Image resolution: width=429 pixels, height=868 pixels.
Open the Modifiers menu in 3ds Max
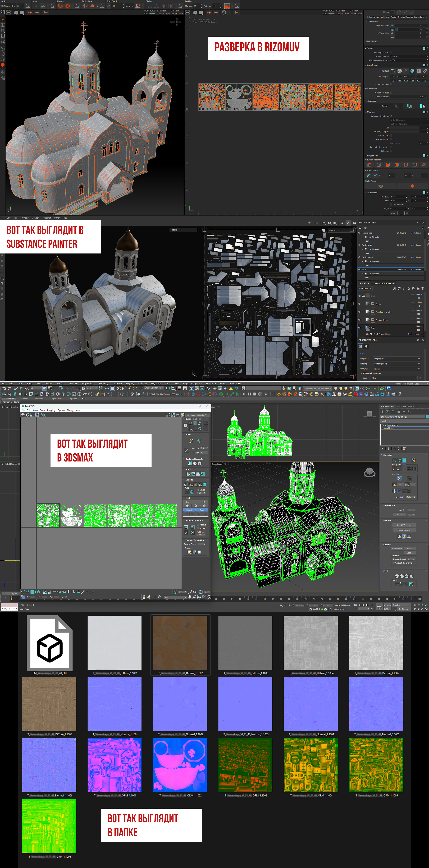coord(60,384)
